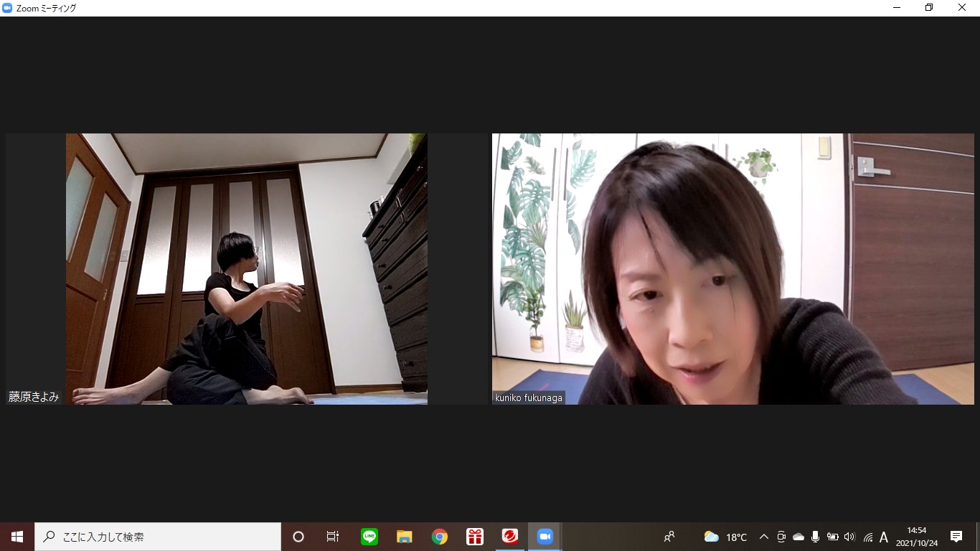Select kuniko fukunaga's video tile
Viewport: 980px width, 551px height.
point(733,269)
